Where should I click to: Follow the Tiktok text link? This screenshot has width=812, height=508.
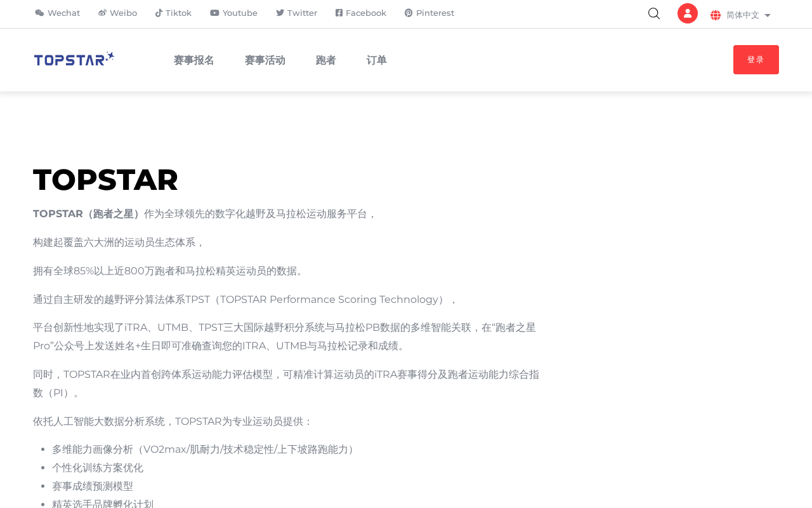coord(179,13)
